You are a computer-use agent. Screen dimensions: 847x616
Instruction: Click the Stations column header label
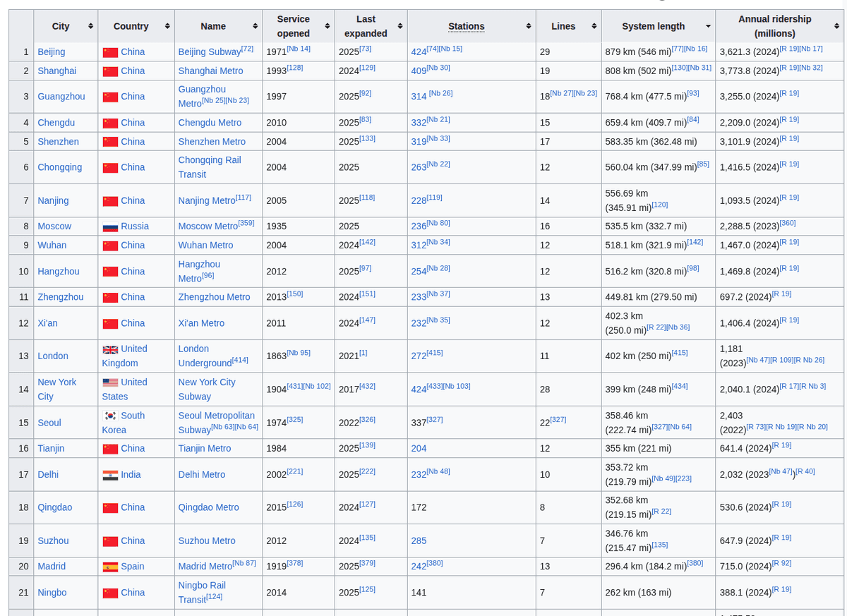466,26
